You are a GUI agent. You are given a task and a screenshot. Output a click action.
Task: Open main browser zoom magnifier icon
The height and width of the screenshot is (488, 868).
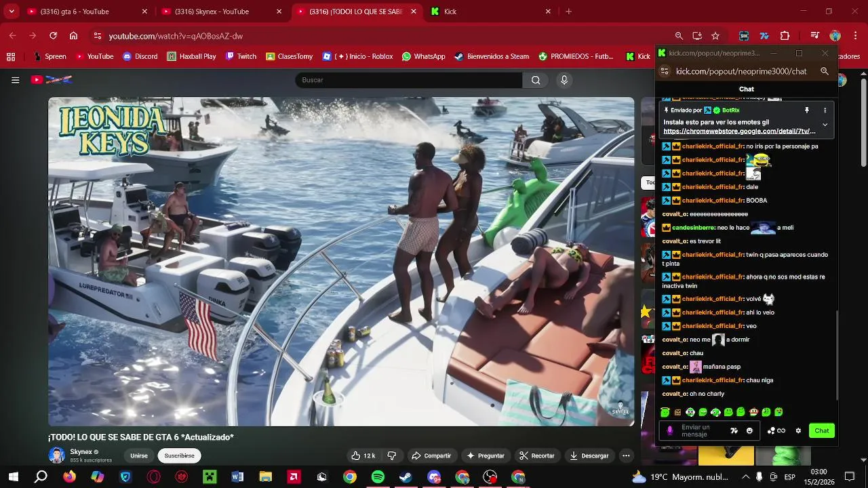coord(679,36)
